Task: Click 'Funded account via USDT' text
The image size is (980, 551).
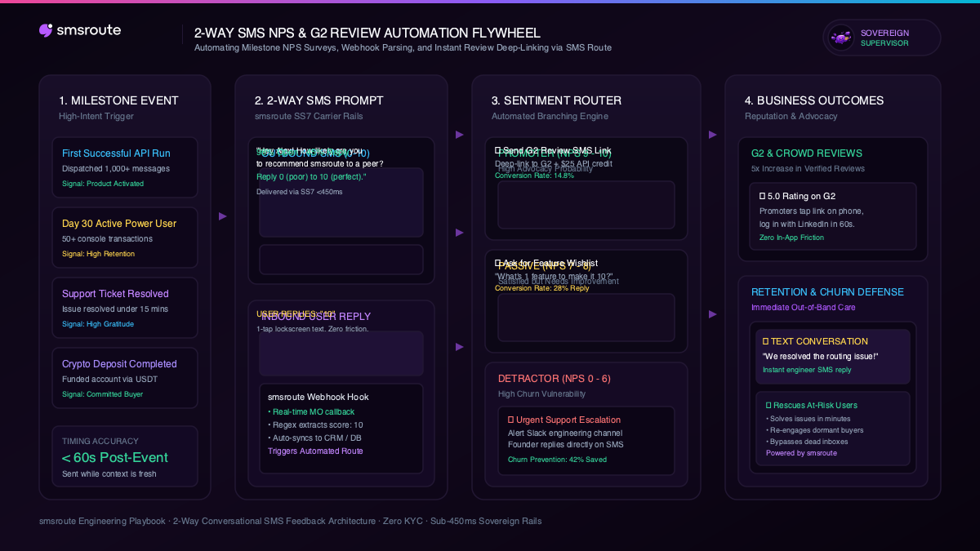Action: pyautogui.click(x=108, y=380)
